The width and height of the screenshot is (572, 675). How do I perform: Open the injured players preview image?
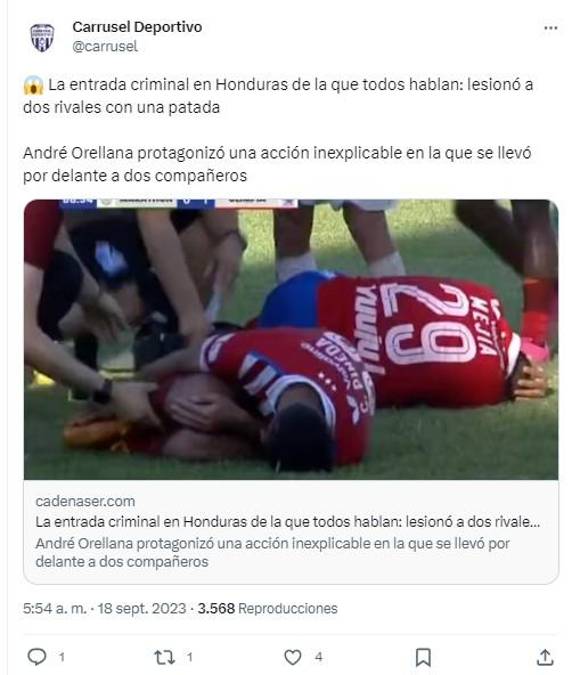pyautogui.click(x=291, y=339)
